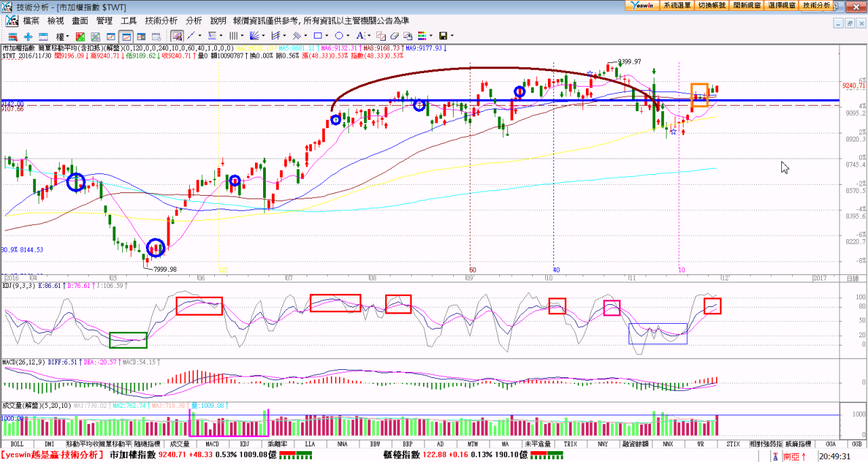Open the 權 dropdown in toolbar
The image size is (868, 462).
(x=62, y=36)
